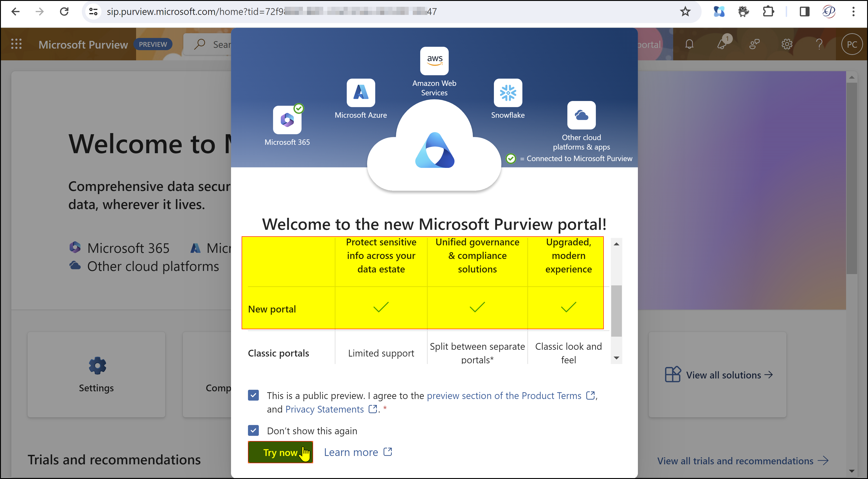
Task: Open the browser profile avatar icon
Action: 829,12
